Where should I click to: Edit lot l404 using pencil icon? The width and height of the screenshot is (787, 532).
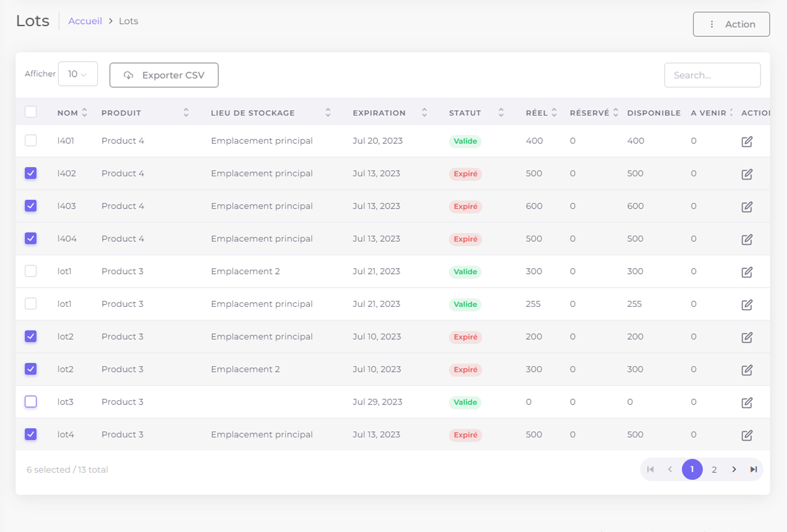pyautogui.click(x=747, y=239)
